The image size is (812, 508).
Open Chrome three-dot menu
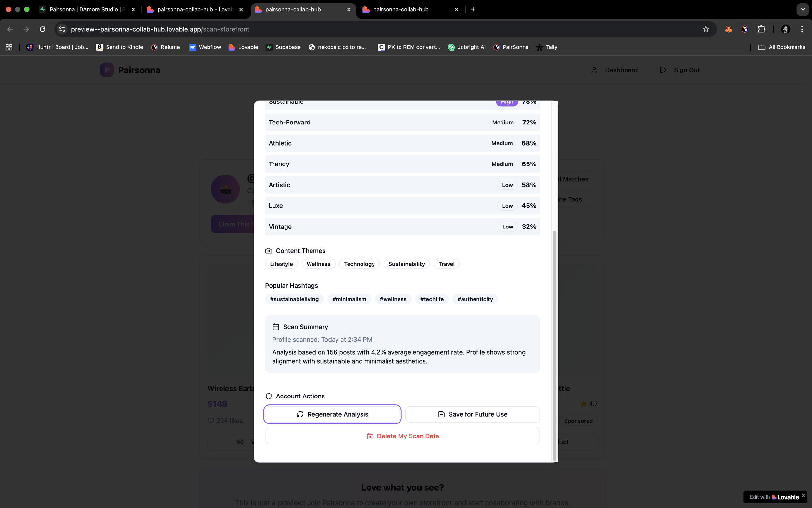[802, 29]
